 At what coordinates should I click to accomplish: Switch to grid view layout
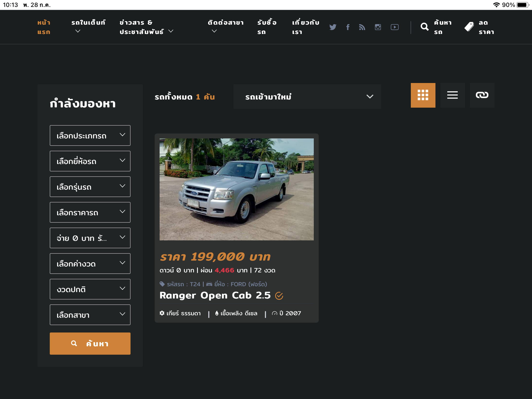click(x=423, y=95)
